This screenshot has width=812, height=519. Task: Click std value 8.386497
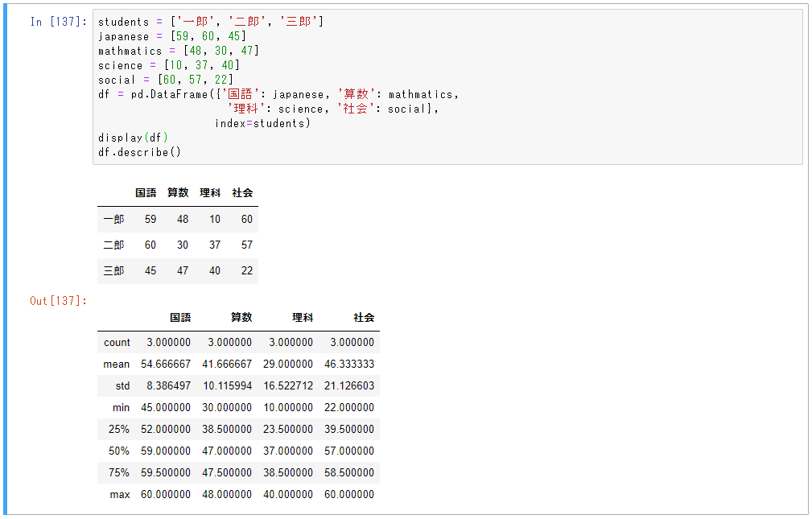169,386
